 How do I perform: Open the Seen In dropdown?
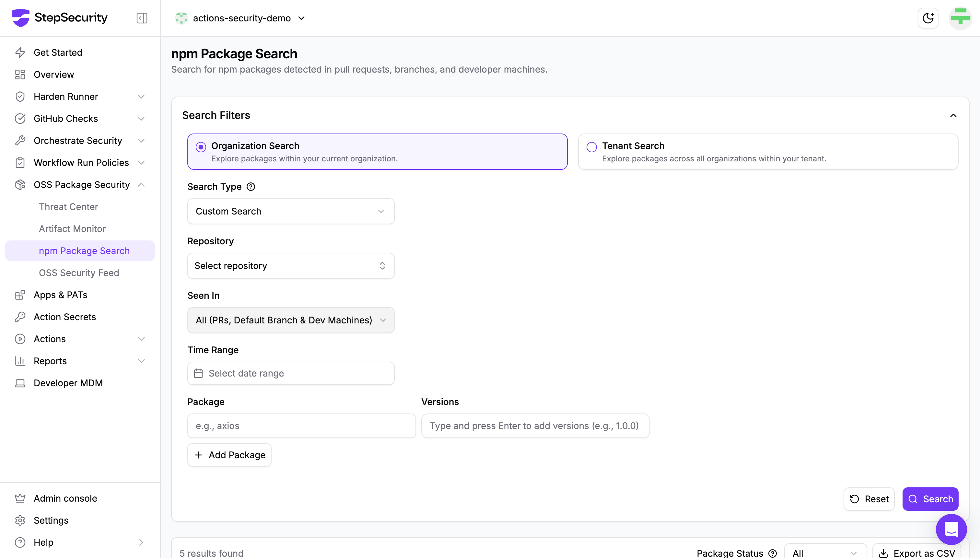pyautogui.click(x=290, y=320)
